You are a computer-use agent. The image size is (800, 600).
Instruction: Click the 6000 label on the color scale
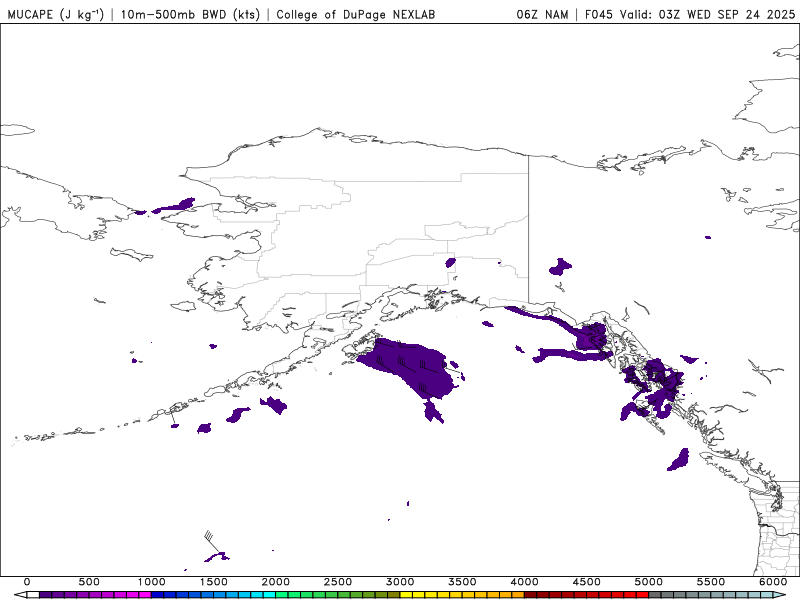click(773, 582)
